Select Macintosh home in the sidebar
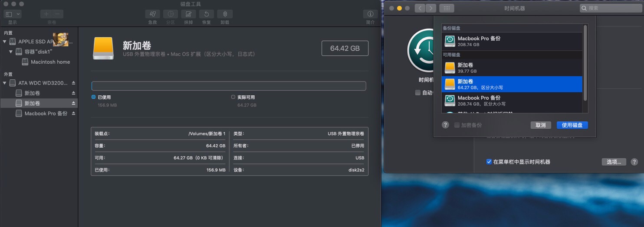The height and width of the screenshot is (227, 644). click(x=50, y=62)
